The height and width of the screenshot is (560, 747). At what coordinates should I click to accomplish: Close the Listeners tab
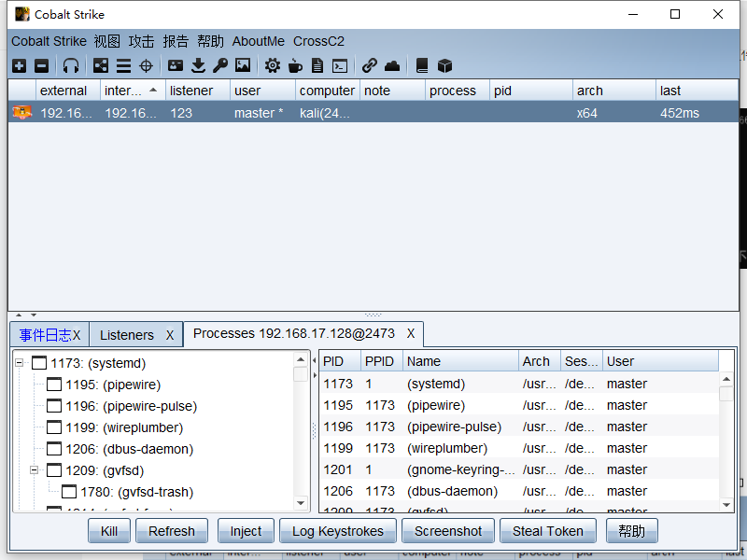click(x=170, y=335)
